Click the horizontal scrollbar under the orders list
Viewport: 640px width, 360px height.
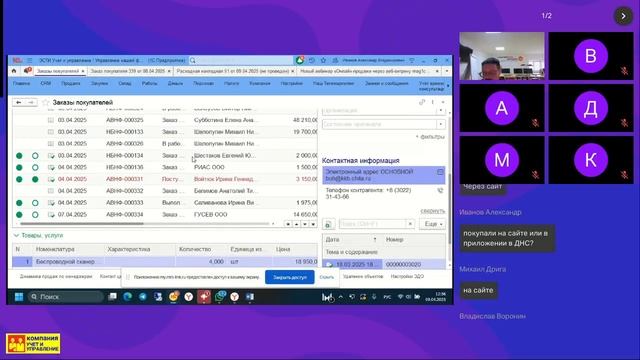pos(82,224)
